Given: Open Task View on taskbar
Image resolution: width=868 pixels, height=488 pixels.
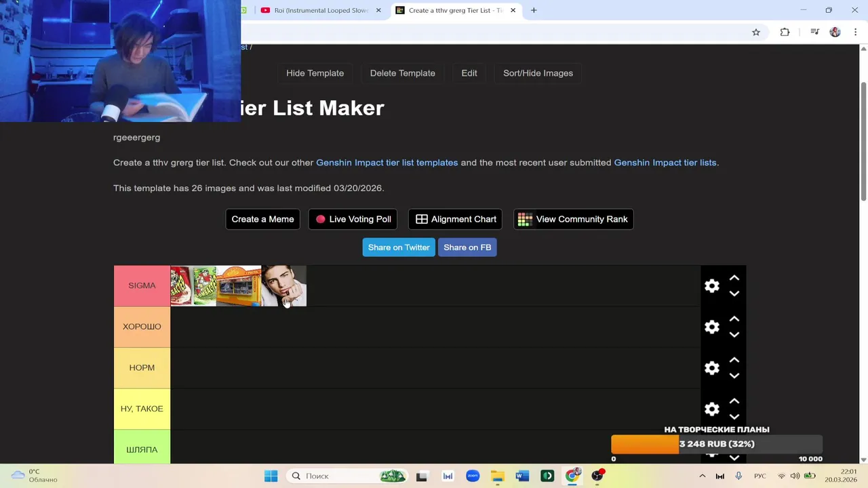Looking at the screenshot, I should pos(421,476).
